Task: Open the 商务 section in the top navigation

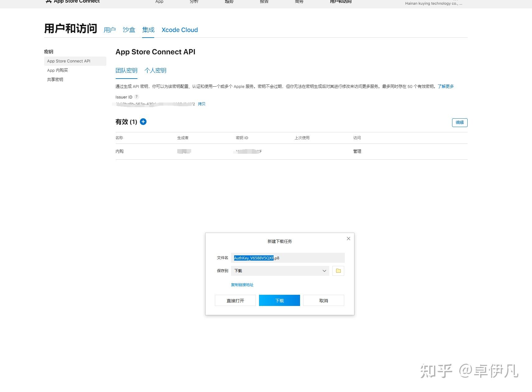Action: point(298,2)
